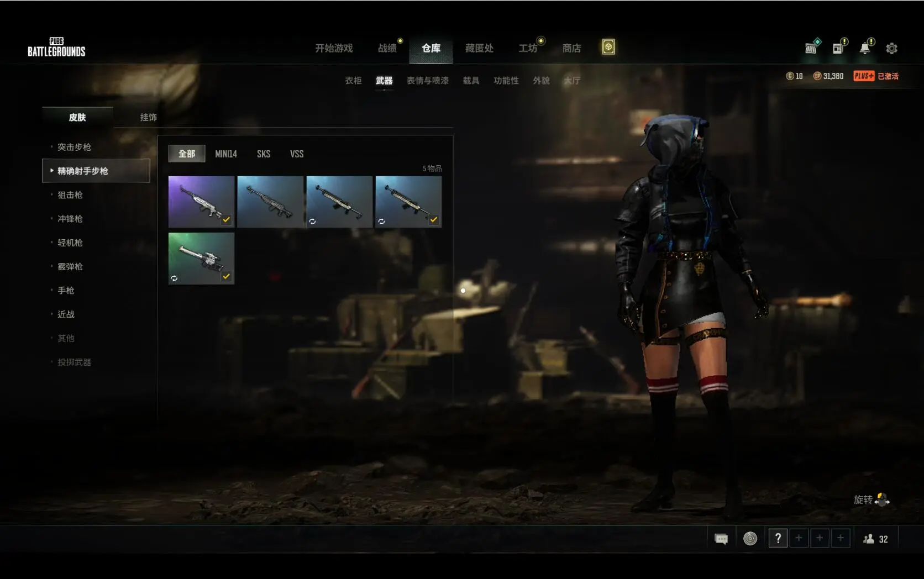Click swap icon on skin without checkmark
Viewport: 924px width, 579px height.
point(312,222)
